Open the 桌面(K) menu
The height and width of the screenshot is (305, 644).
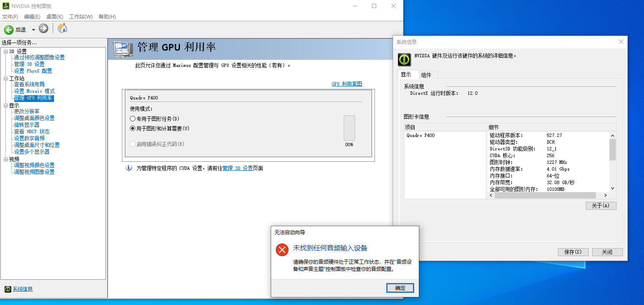tap(55, 17)
